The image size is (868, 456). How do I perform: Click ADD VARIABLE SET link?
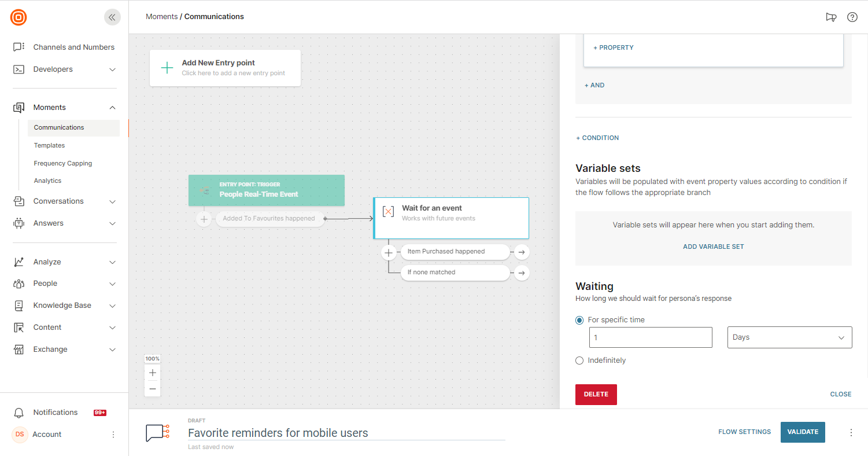coord(713,247)
